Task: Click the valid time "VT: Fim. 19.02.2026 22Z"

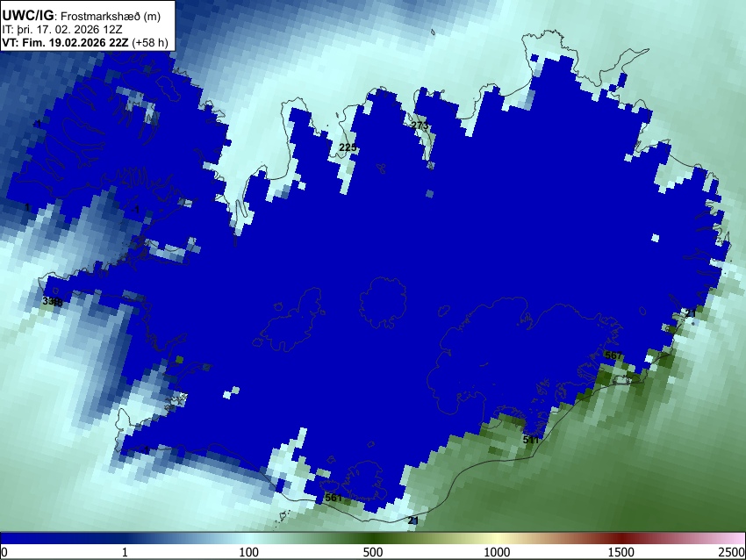Action: click(x=65, y=42)
